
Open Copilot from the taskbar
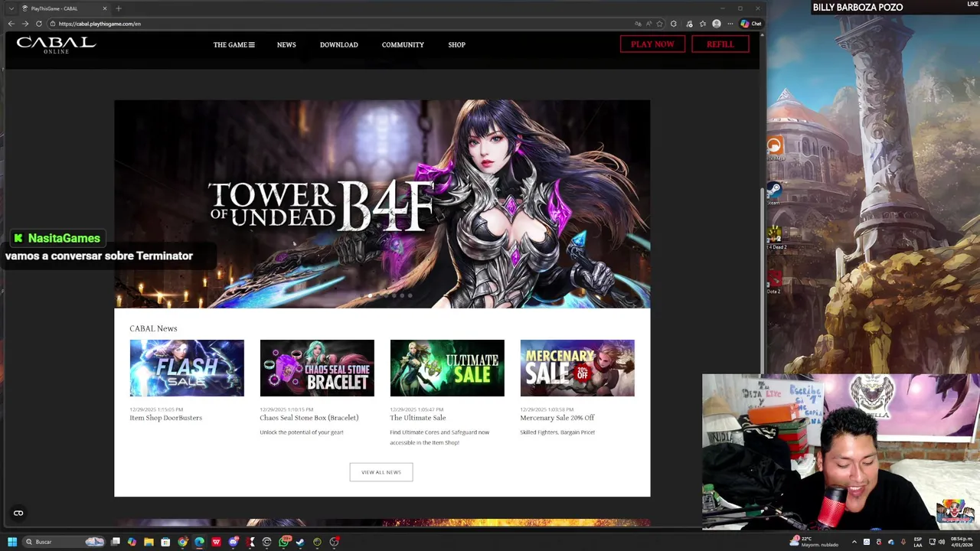132,542
